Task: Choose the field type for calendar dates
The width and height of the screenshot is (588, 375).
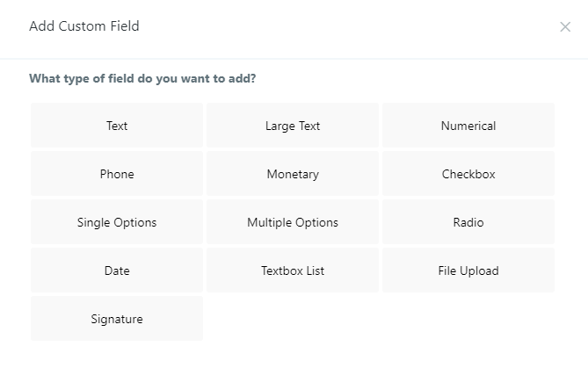Action: pyautogui.click(x=117, y=270)
